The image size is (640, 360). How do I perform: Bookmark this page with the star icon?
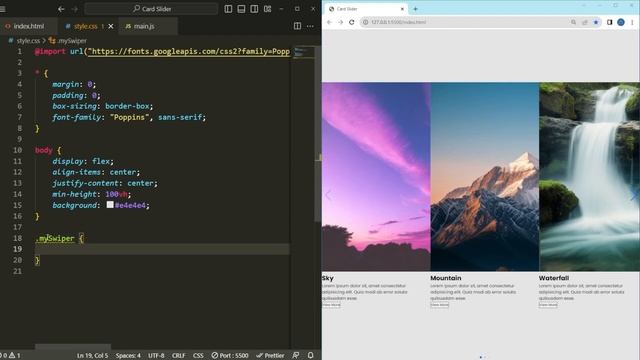(596, 22)
